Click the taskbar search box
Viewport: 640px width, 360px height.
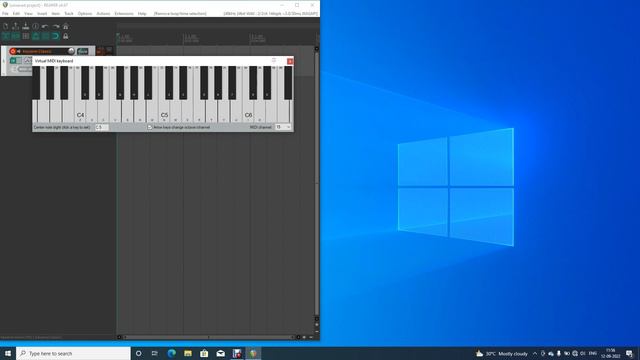point(73,353)
